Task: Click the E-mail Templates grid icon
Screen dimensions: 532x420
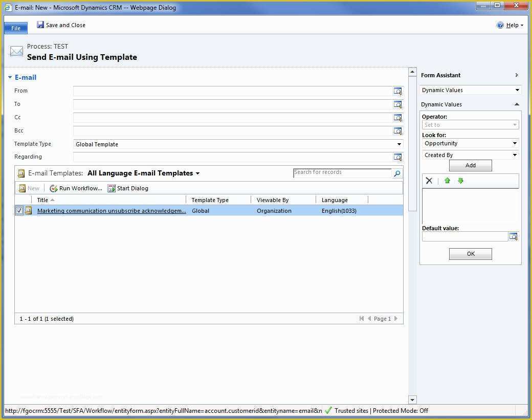Action: pos(21,173)
